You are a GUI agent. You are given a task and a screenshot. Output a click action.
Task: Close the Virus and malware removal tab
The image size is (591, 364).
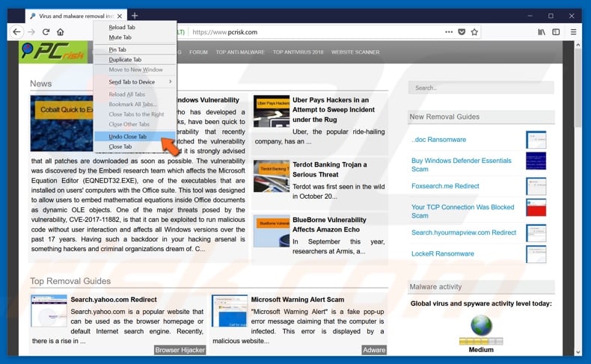(x=120, y=16)
